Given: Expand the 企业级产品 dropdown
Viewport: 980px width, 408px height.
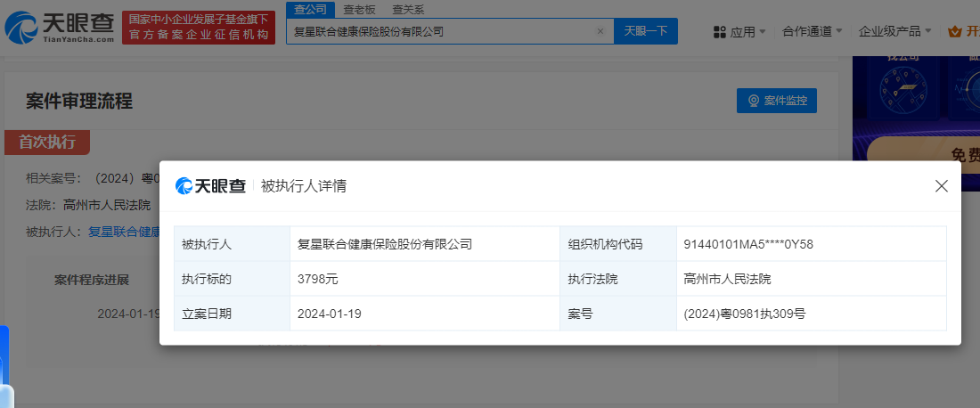Looking at the screenshot, I should [895, 31].
